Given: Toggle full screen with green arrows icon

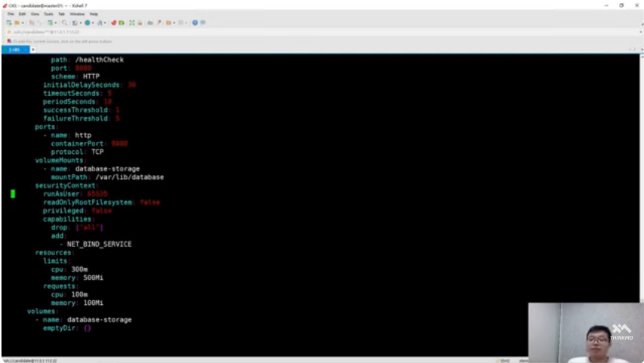Looking at the screenshot, I should click(133, 23).
